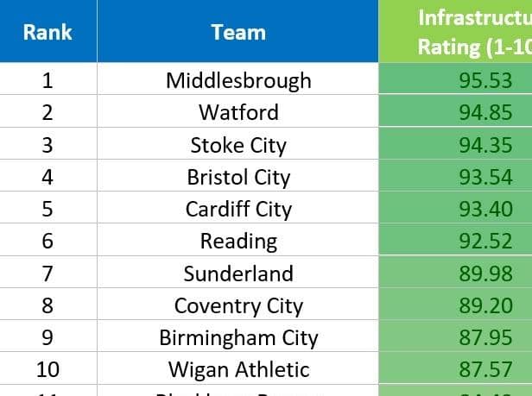
Task: Click the Cardiff City cell
Action: tap(237, 207)
